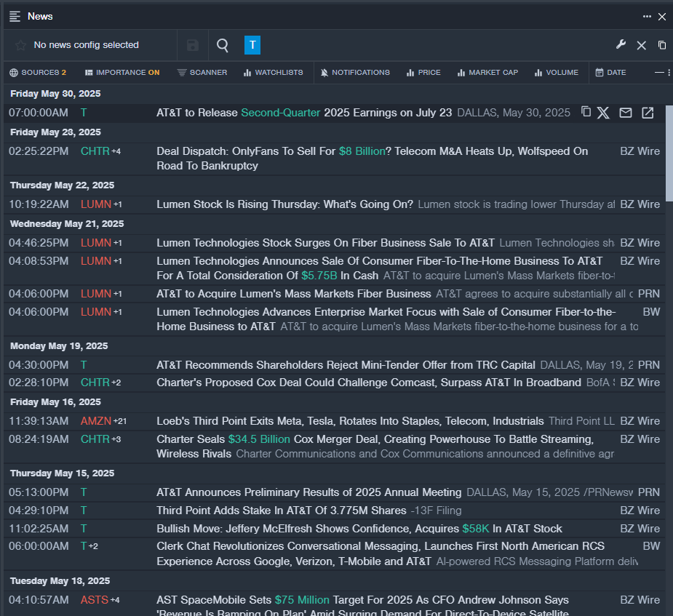This screenshot has width=673, height=616.
Task: Click T +2 ticker on 06:00:00AM row
Action: point(84,546)
